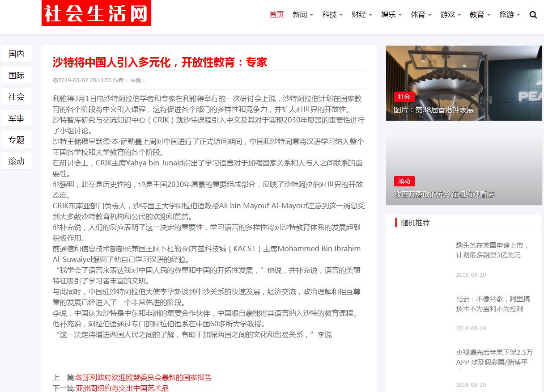Expand the 财经 dropdown menu
The width and height of the screenshot is (544, 392).
point(362,15)
